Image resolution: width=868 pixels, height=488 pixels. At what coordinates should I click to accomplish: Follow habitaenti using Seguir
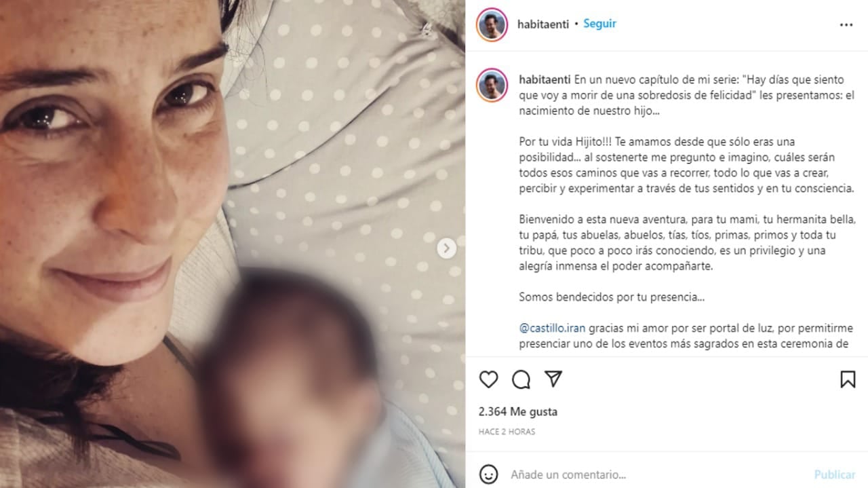(x=599, y=24)
